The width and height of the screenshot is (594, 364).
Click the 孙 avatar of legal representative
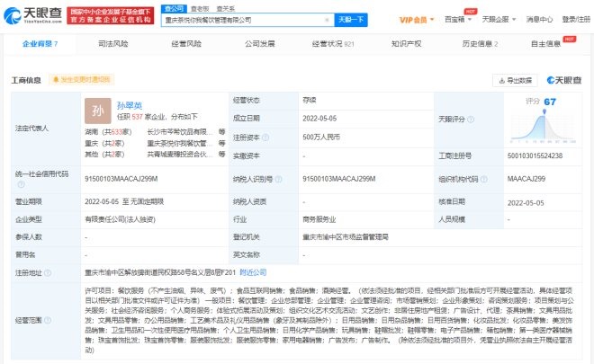pyautogui.click(x=96, y=113)
